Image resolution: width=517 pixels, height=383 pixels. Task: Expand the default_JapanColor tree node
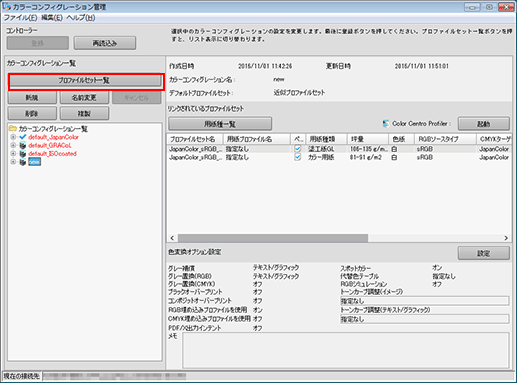pyautogui.click(x=13, y=137)
